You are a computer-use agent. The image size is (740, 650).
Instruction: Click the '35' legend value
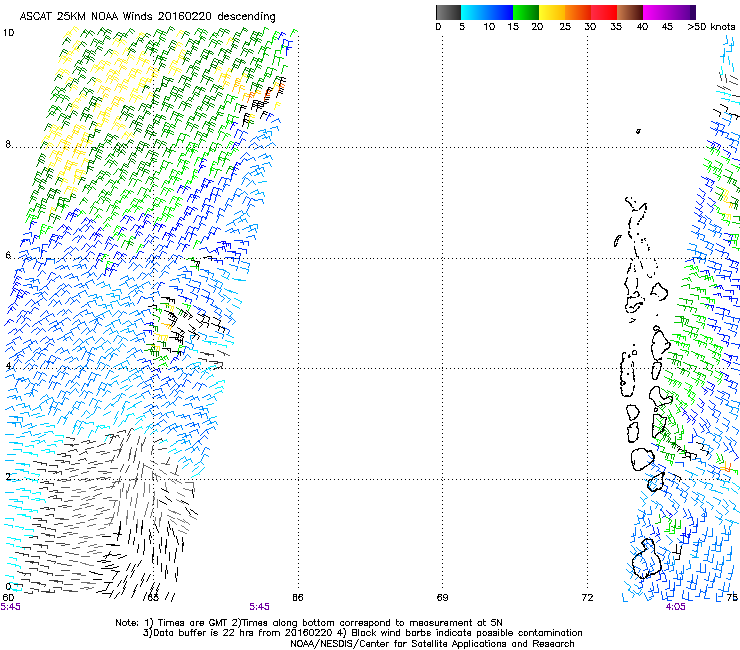pos(616,27)
